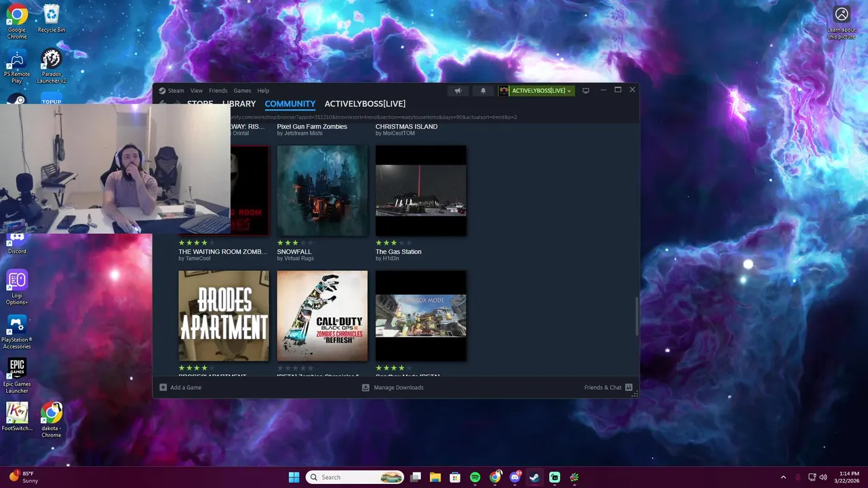
Task: Open Chrome from taskbar
Action: 495,477
